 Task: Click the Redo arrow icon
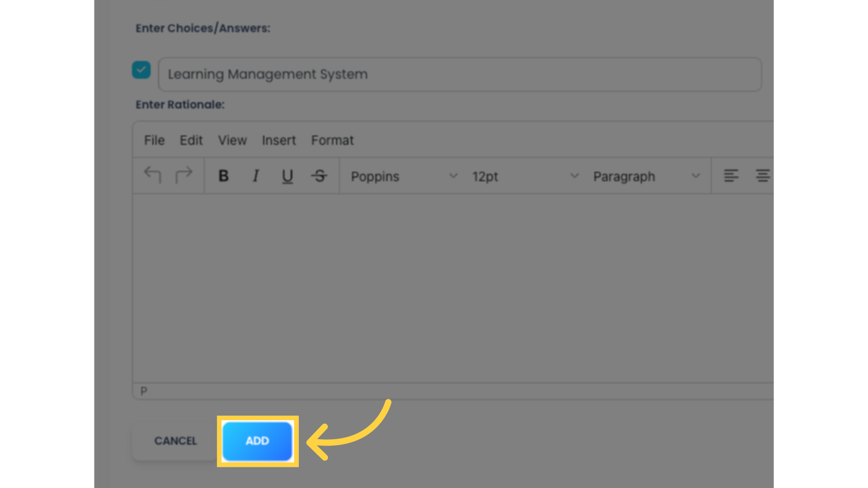coord(185,174)
